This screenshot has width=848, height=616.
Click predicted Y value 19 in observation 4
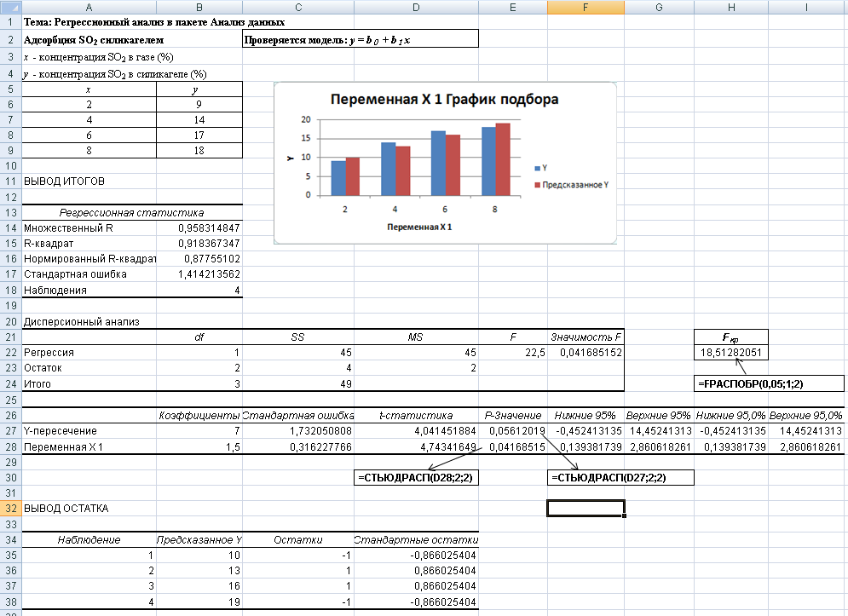point(199,602)
